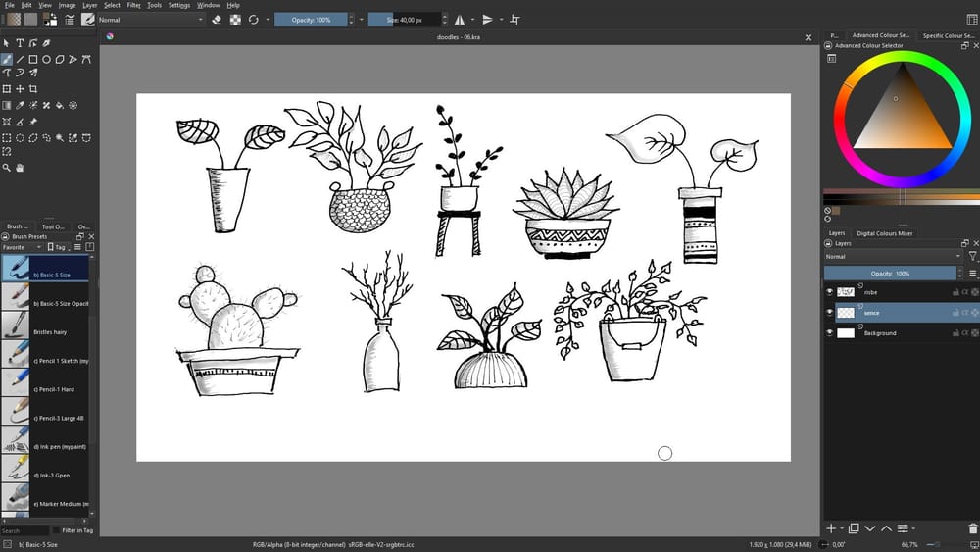Click the delete layer trash icon
The image size is (980, 552).
pyautogui.click(x=972, y=528)
